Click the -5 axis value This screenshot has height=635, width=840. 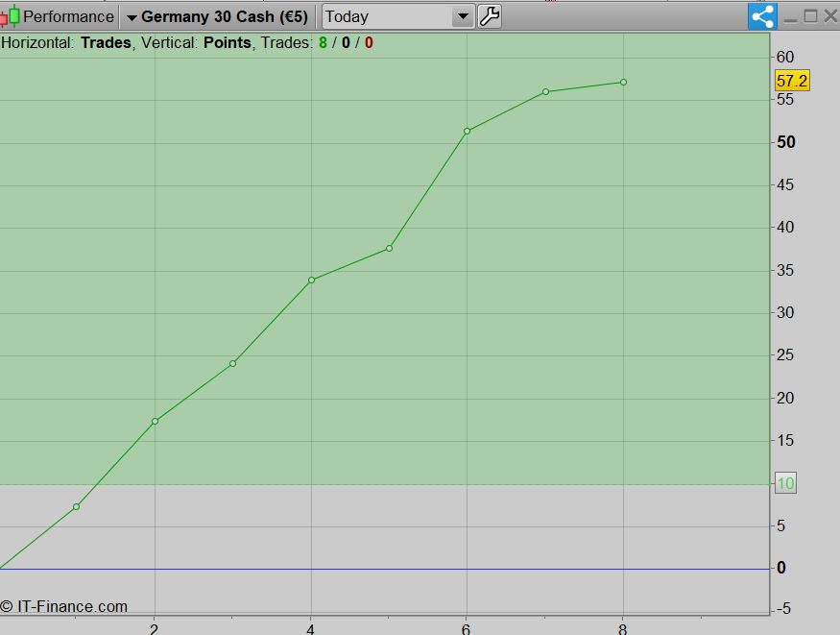(783, 608)
